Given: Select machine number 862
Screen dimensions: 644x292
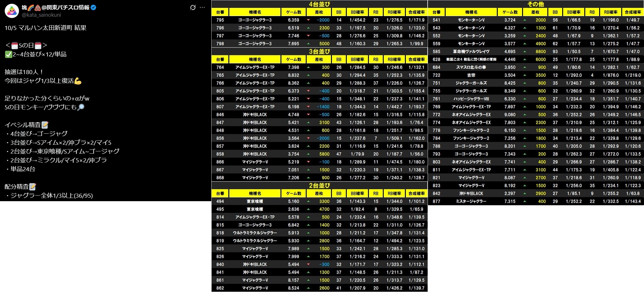Looking at the screenshot, I should tap(220, 288).
